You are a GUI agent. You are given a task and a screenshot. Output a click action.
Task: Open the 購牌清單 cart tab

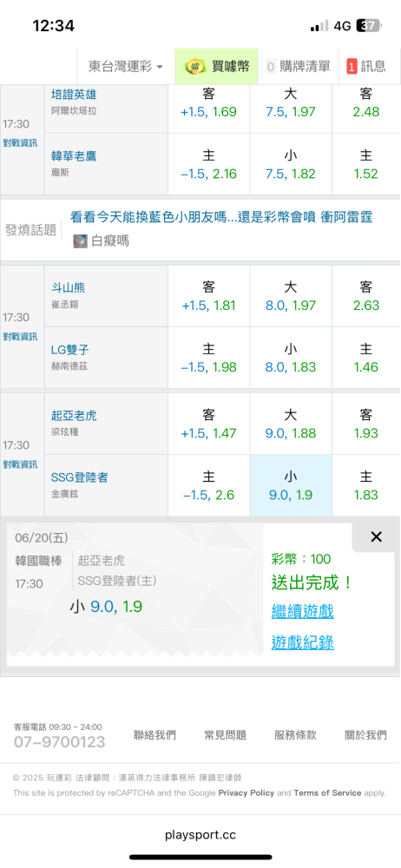click(x=298, y=67)
